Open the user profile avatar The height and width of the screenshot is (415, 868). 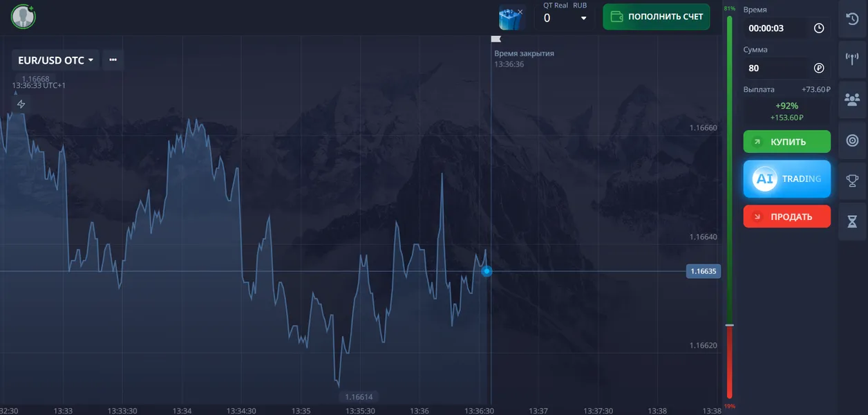pyautogui.click(x=23, y=17)
